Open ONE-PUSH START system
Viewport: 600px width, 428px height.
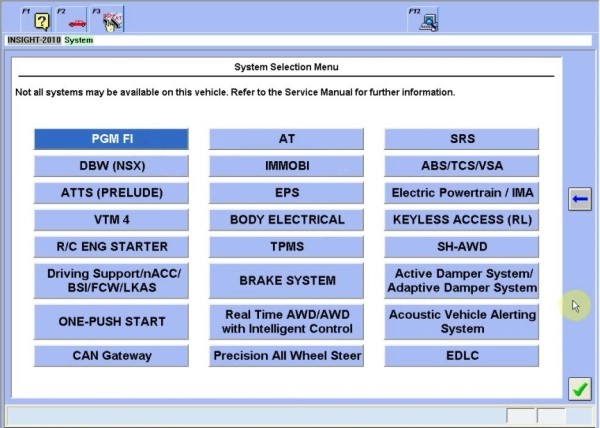pyautogui.click(x=111, y=322)
